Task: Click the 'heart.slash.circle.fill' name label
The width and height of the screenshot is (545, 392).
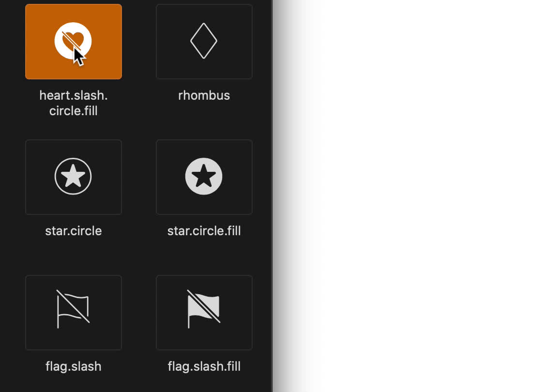Action: coord(74,103)
